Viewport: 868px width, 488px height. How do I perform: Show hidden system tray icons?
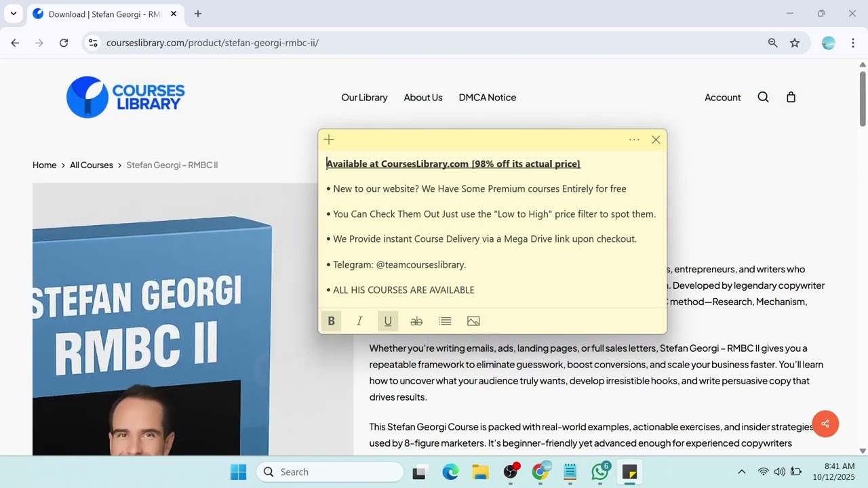point(741,472)
